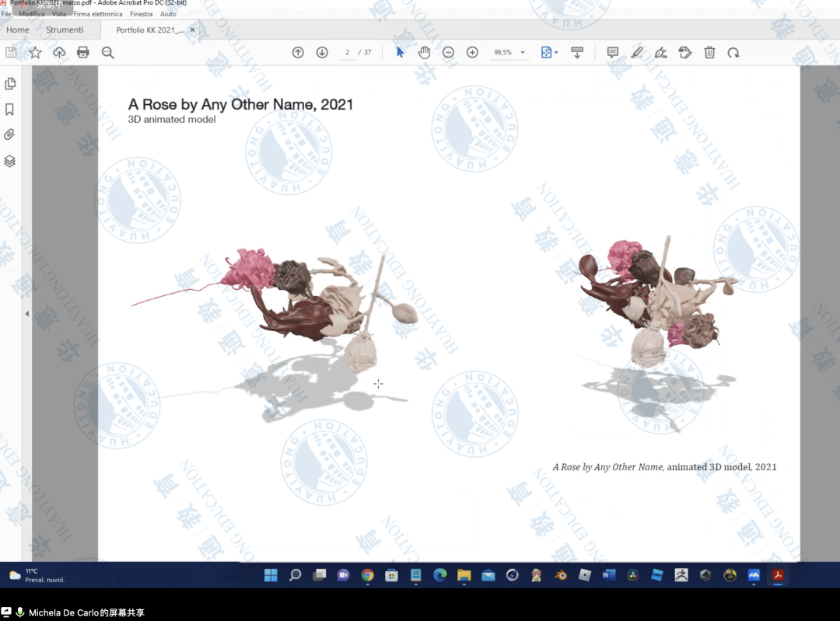Open the Modifica menu

32,14
